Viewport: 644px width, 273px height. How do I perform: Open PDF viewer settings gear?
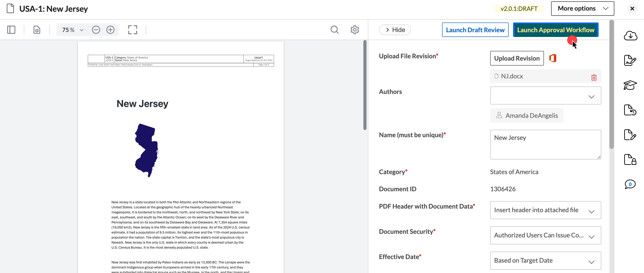coord(355,30)
